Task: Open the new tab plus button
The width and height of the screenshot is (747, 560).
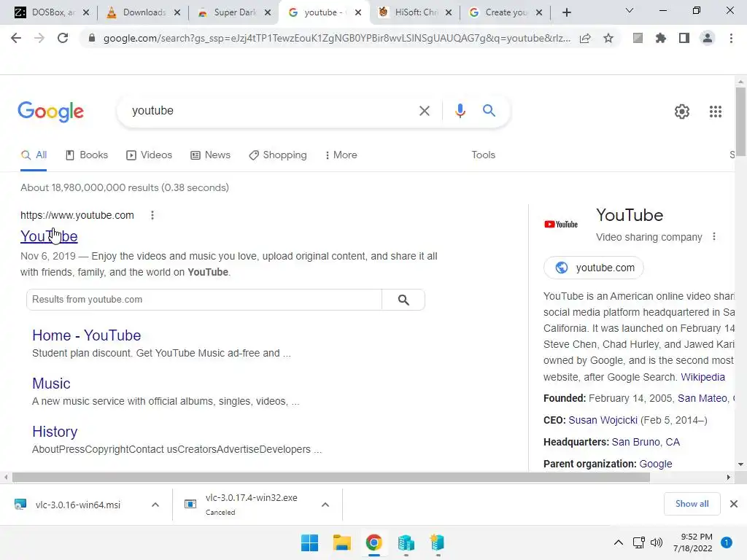Action: click(566, 12)
